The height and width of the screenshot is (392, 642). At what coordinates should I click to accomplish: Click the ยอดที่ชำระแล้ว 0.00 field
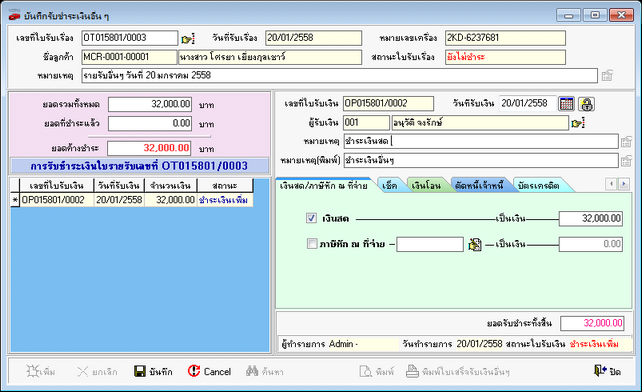[150, 124]
